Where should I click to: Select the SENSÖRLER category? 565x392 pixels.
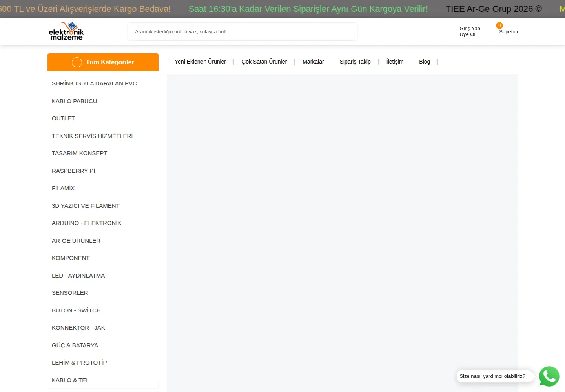70,293
